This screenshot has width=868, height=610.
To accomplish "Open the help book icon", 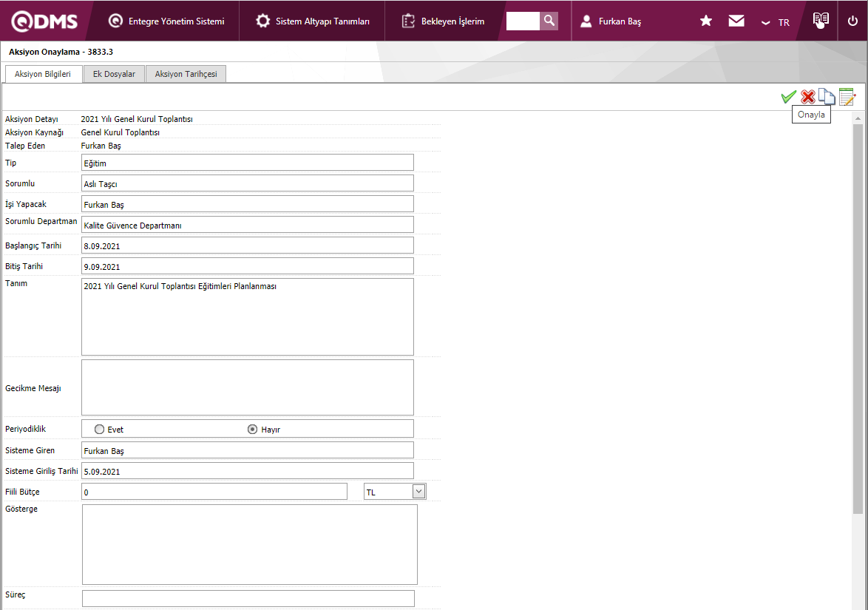I will click(x=821, y=21).
